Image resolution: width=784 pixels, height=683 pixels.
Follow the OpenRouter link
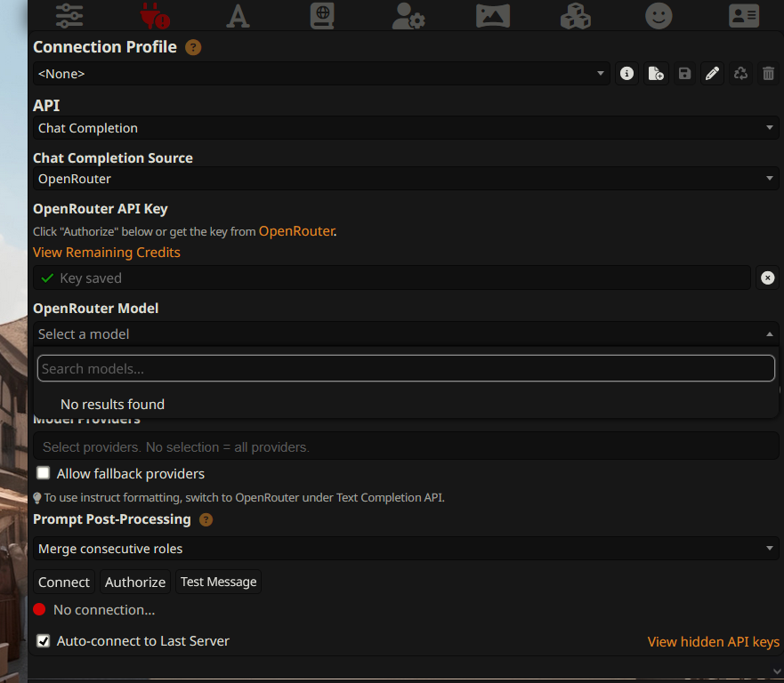click(296, 231)
